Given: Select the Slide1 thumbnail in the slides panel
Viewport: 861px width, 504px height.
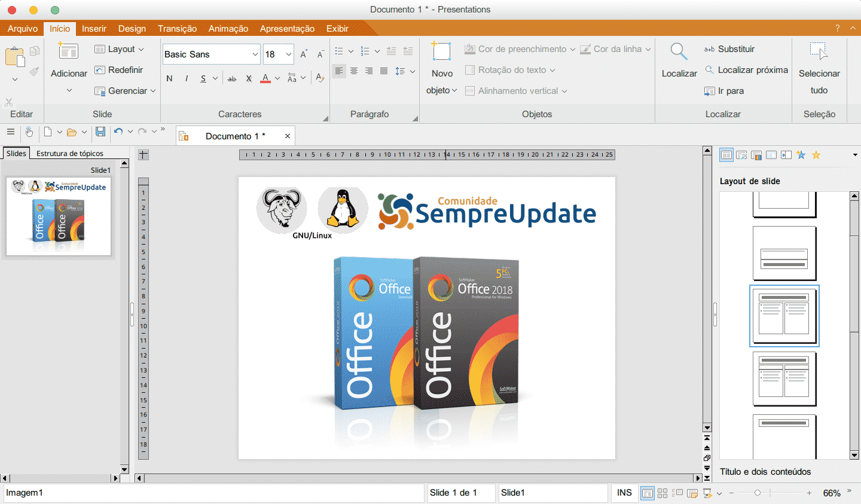Looking at the screenshot, I should 59,216.
